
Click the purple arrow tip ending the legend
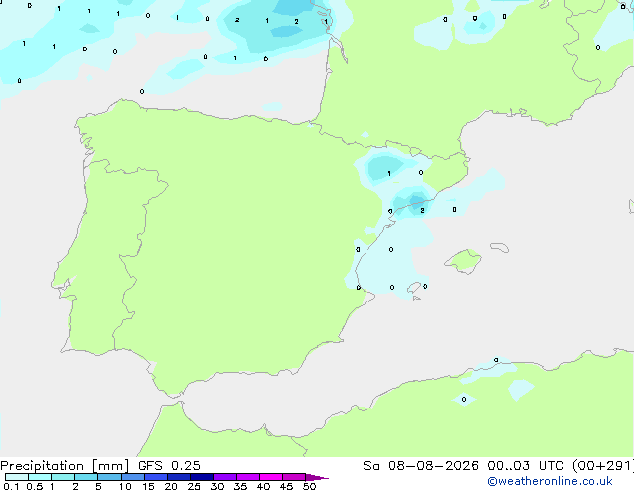coord(317,477)
